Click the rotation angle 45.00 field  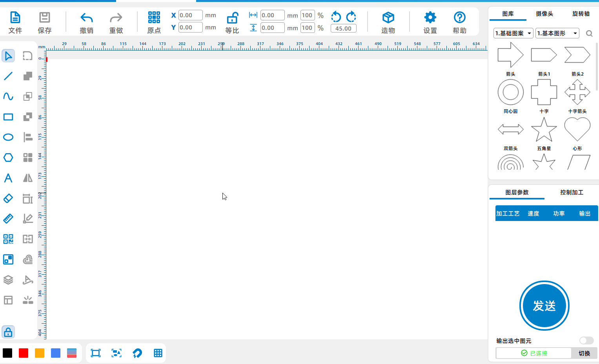(x=344, y=29)
